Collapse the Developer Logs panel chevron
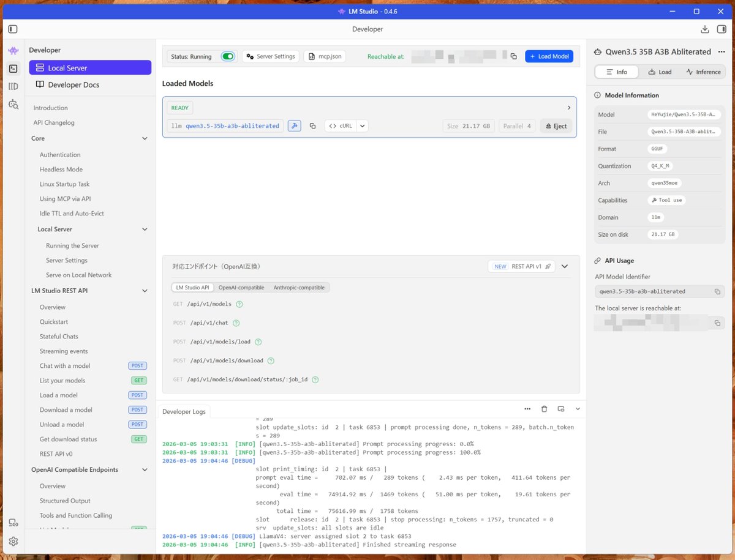Image resolution: width=735 pixels, height=560 pixels. coord(577,409)
